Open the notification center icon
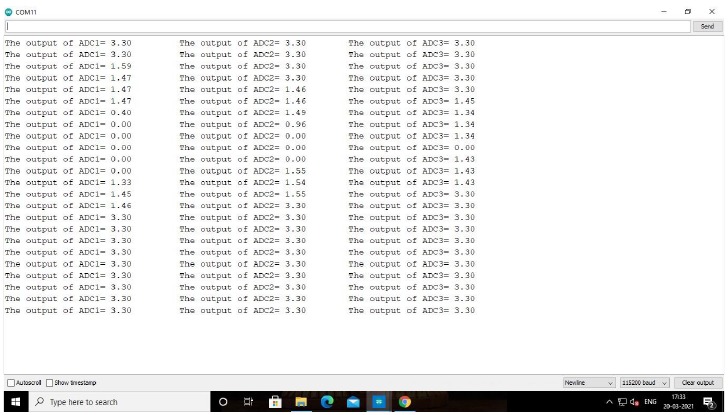This screenshot has height=415, width=728. tap(708, 402)
